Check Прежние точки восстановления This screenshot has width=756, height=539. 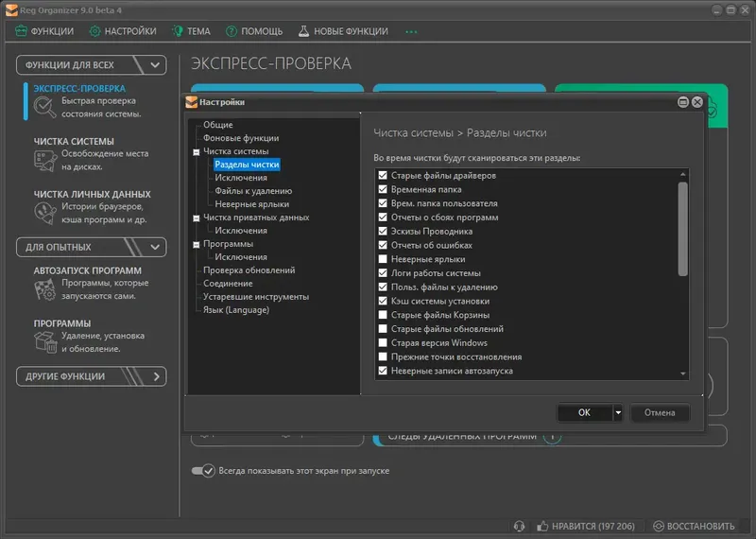point(383,356)
